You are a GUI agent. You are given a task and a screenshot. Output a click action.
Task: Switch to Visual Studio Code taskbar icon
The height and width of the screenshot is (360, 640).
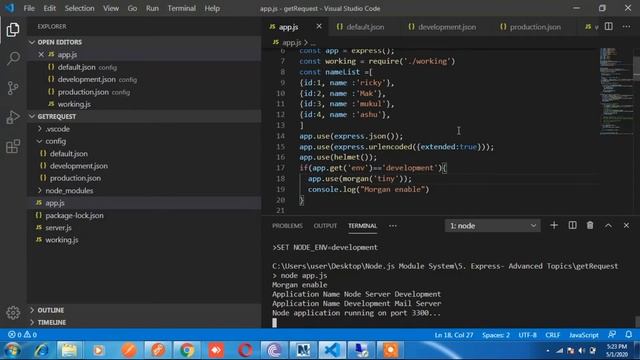[x=332, y=350]
